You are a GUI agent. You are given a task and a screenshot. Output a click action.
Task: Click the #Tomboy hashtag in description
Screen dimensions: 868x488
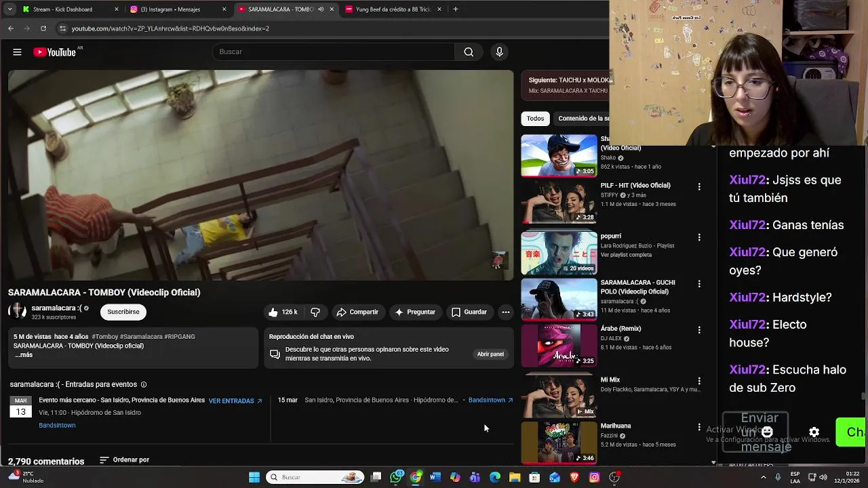104,337
